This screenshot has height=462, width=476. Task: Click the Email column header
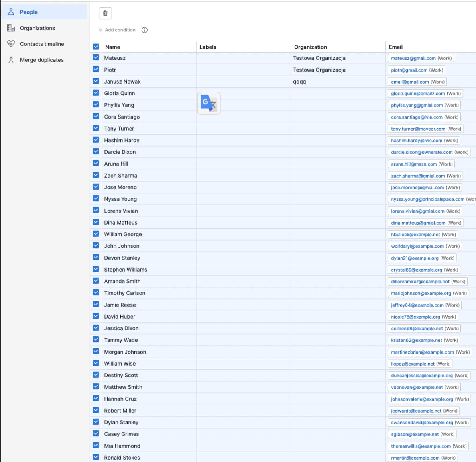[395, 47]
